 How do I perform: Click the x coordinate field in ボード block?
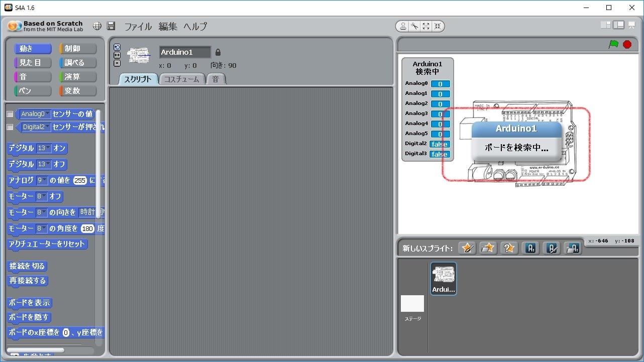pyautogui.click(x=66, y=332)
